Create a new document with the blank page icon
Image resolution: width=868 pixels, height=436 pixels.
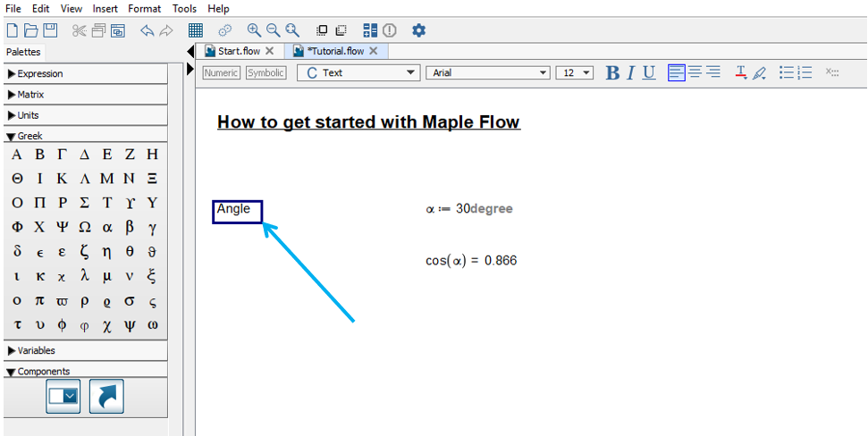coord(13,29)
